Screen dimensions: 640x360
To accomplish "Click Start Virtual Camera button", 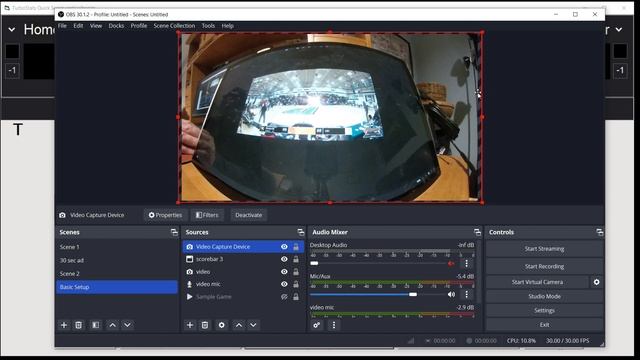I will pyautogui.click(x=537, y=282).
